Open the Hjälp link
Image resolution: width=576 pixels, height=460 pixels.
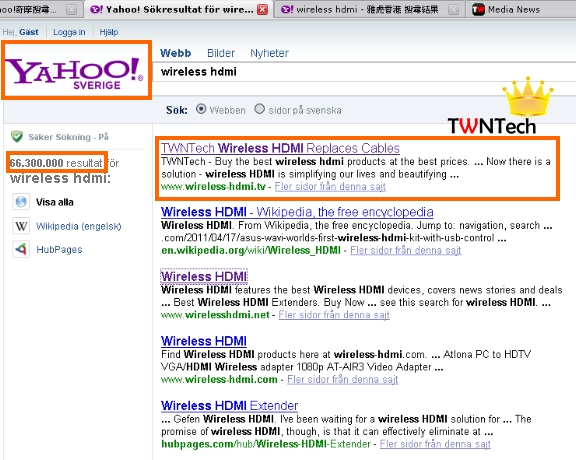pos(109,32)
